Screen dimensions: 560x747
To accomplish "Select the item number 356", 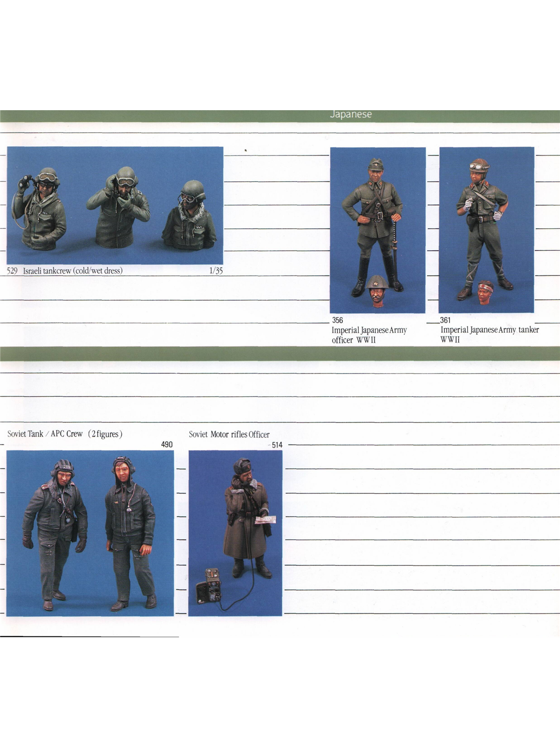I will (337, 320).
